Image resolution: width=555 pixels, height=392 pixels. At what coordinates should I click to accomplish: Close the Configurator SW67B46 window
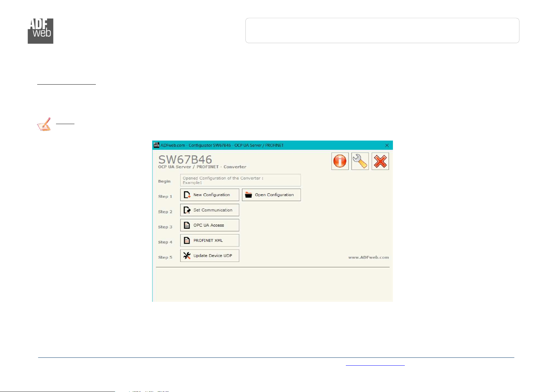[387, 145]
